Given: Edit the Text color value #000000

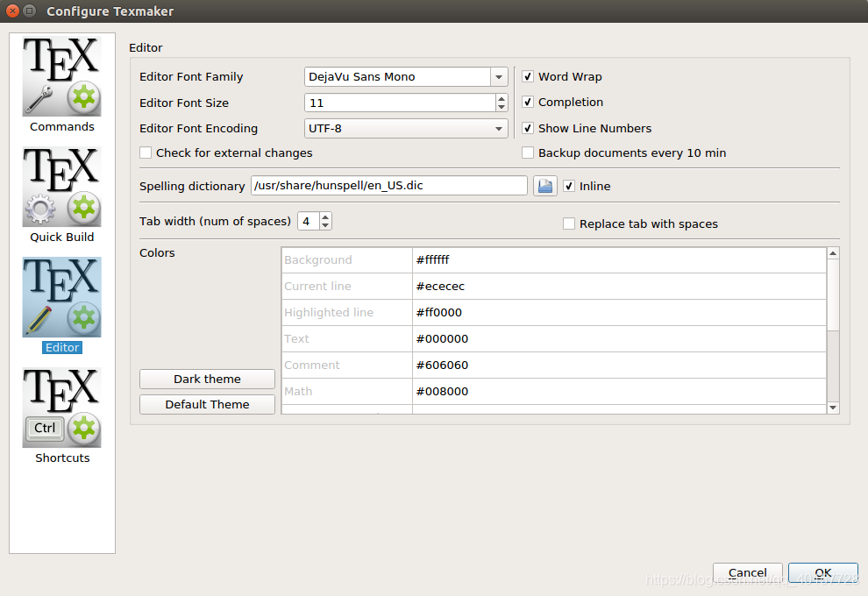Looking at the screenshot, I should click(x=619, y=338).
